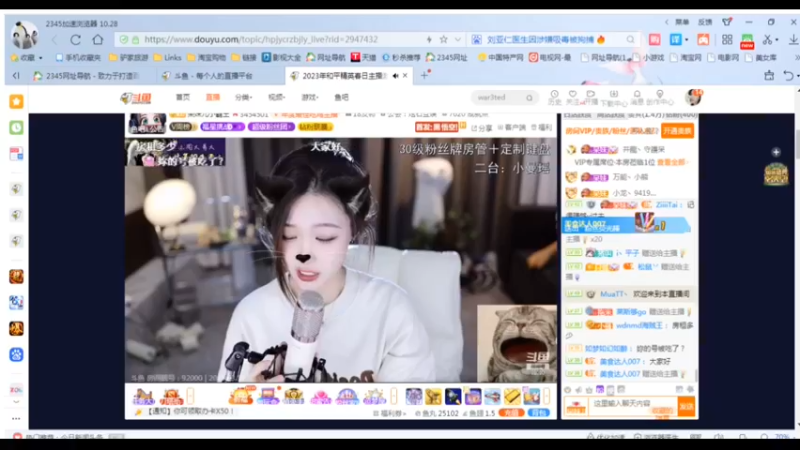Click the tab list back arrow
This screenshot has height=450, width=800.
[x=16, y=76]
